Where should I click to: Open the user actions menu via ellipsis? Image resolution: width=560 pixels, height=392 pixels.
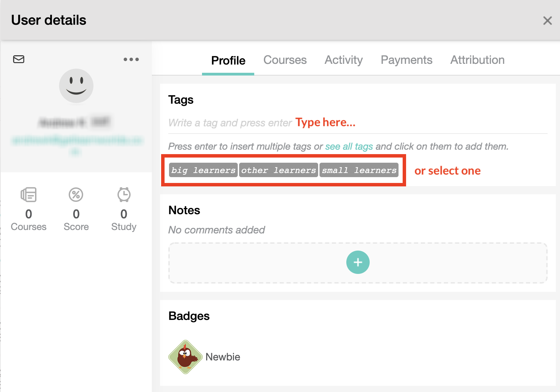click(x=131, y=59)
